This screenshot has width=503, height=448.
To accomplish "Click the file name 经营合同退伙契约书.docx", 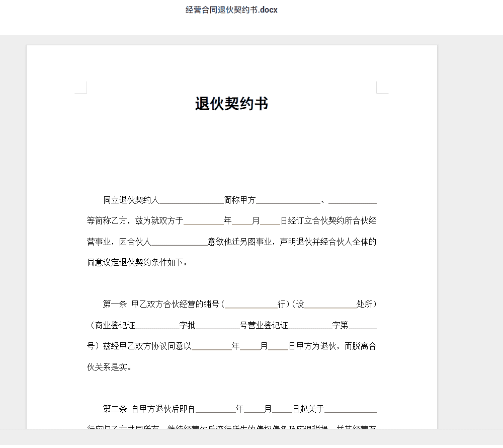I will click(x=231, y=10).
